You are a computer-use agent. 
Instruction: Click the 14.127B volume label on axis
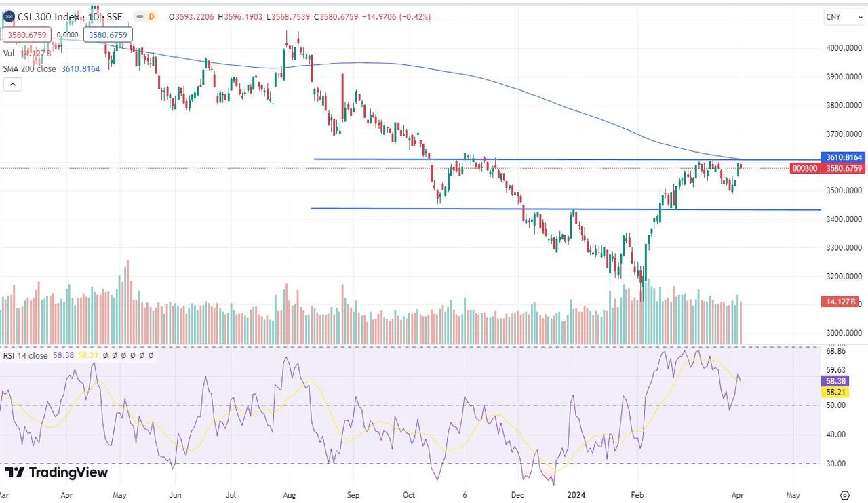[842, 302]
